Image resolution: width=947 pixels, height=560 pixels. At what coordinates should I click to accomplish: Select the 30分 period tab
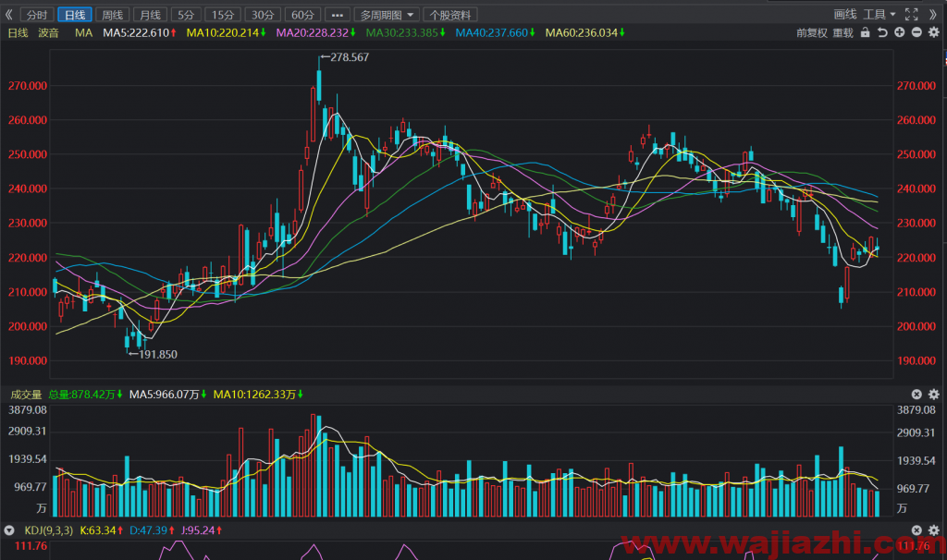pyautogui.click(x=263, y=15)
